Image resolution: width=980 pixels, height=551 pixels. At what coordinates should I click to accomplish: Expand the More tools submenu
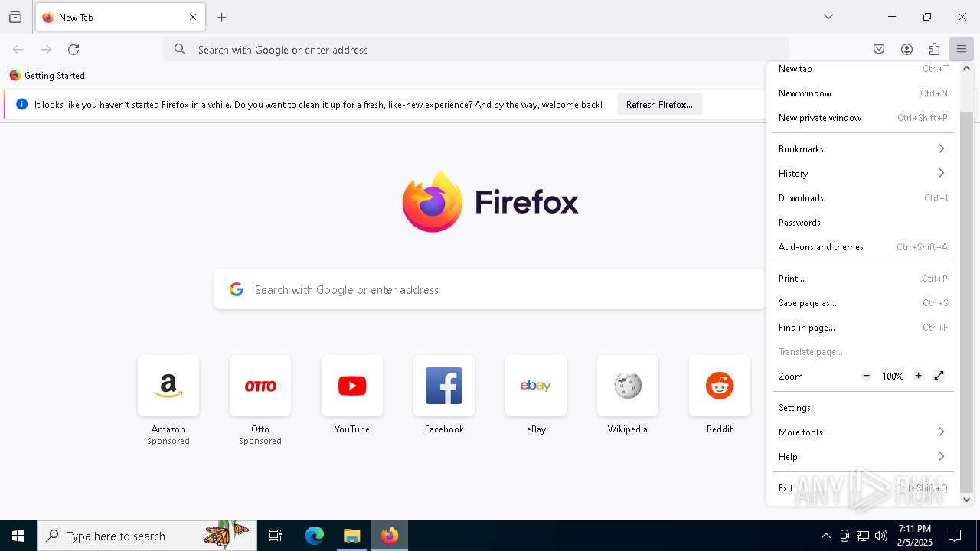coord(863,432)
